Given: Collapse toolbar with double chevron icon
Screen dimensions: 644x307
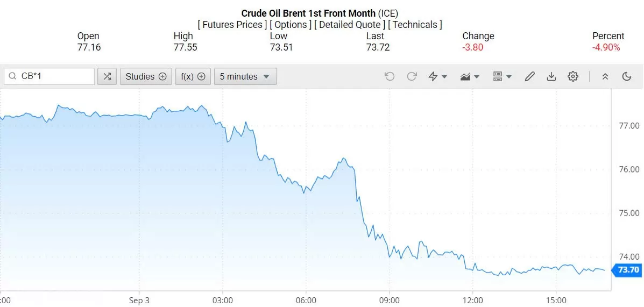Looking at the screenshot, I should [605, 76].
